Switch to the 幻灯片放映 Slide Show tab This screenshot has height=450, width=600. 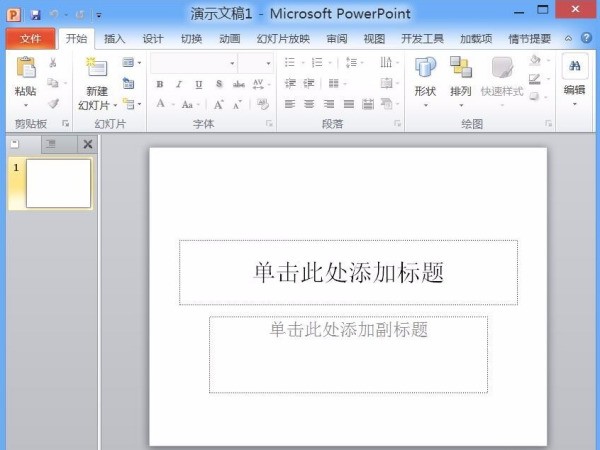pos(283,39)
